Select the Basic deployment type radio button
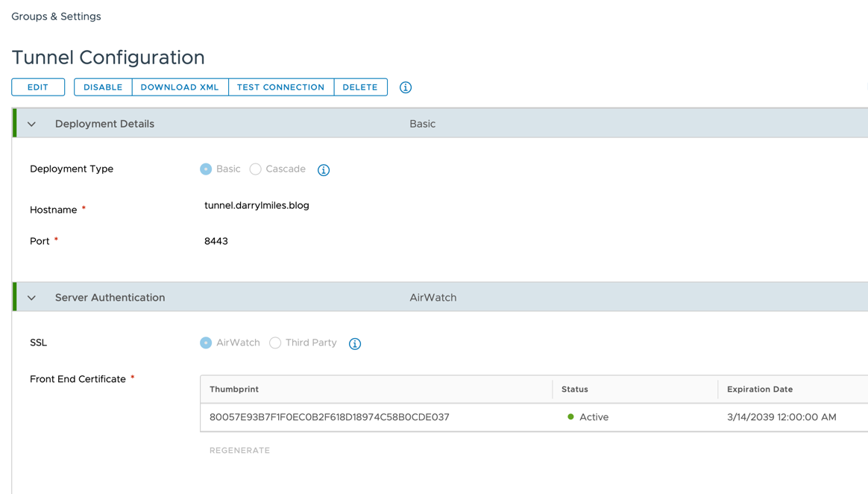This screenshot has height=494, width=868. point(206,169)
